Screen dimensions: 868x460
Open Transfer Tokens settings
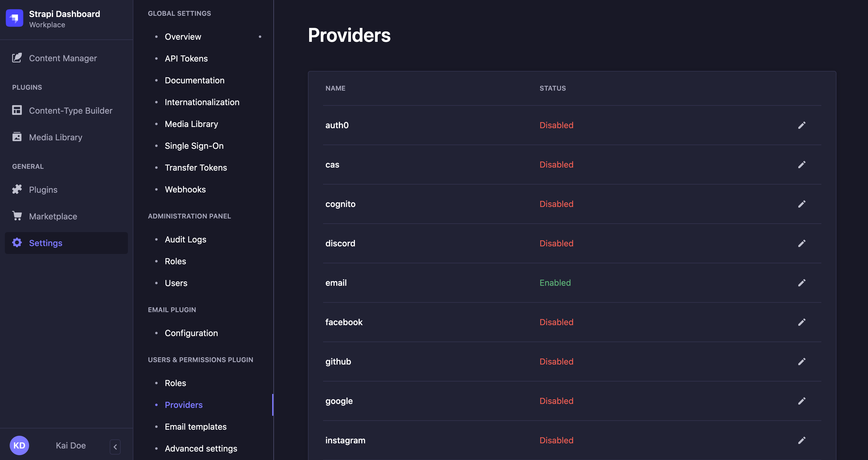196,167
